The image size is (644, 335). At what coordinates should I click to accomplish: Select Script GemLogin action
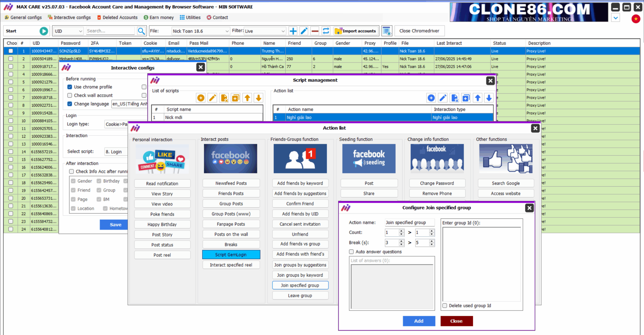point(231,255)
